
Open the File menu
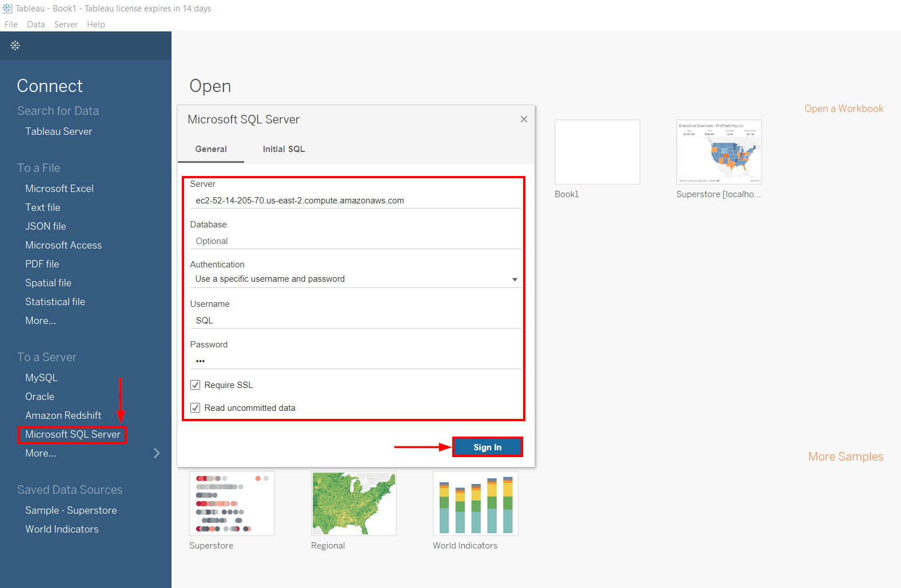[x=11, y=25]
